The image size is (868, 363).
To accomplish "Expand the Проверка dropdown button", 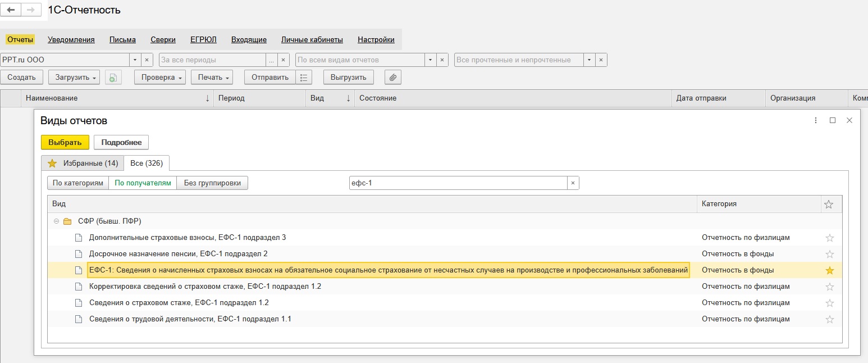I will 160,78.
